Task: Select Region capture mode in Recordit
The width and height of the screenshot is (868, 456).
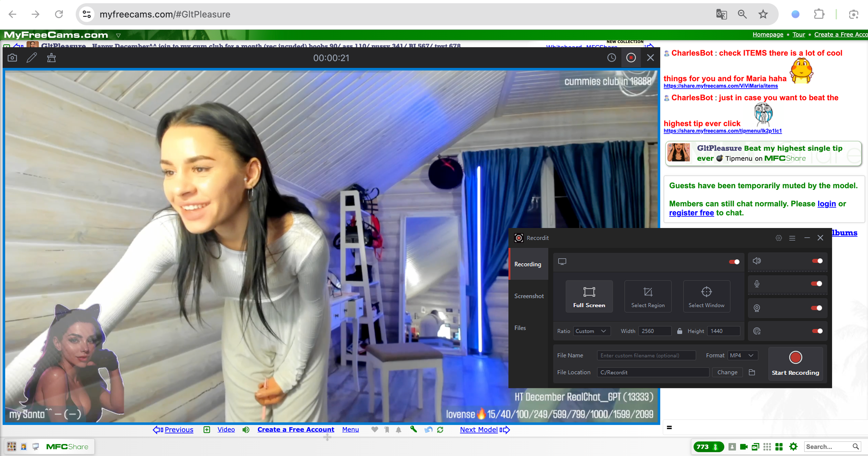Action: point(648,296)
